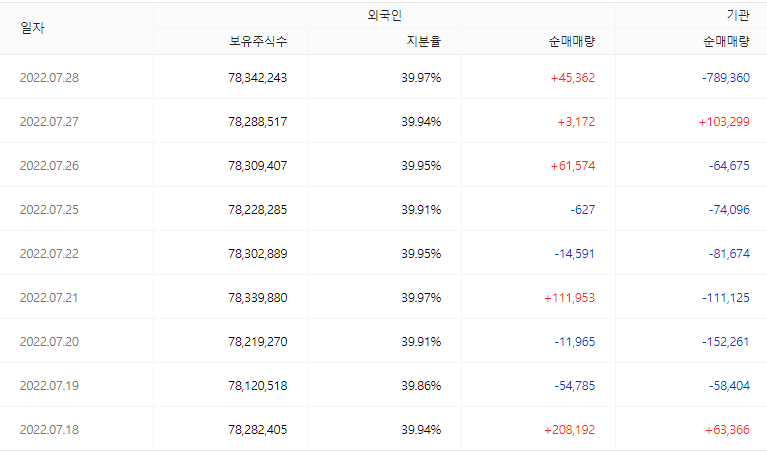Click the 외국인 group header
Screen dimensions: 767x453
[384, 16]
